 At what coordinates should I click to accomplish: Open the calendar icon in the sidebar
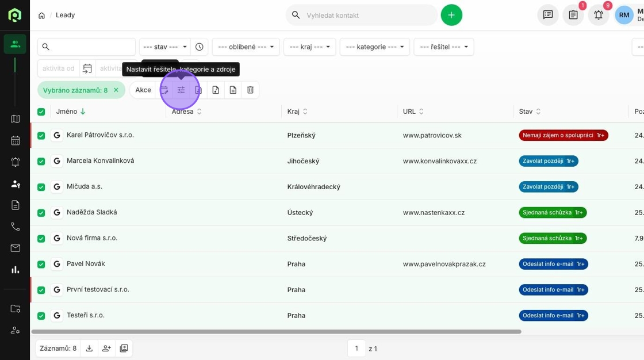(x=15, y=140)
